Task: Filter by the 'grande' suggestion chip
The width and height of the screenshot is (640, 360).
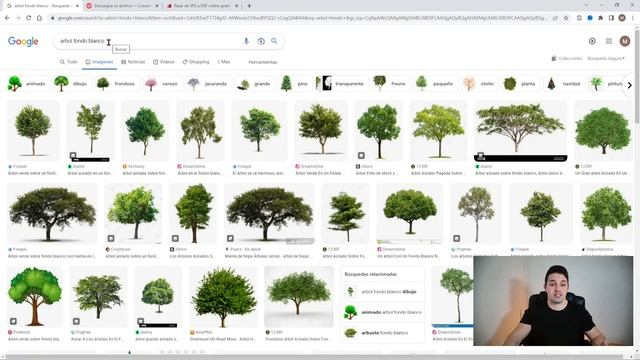Action: click(x=254, y=84)
